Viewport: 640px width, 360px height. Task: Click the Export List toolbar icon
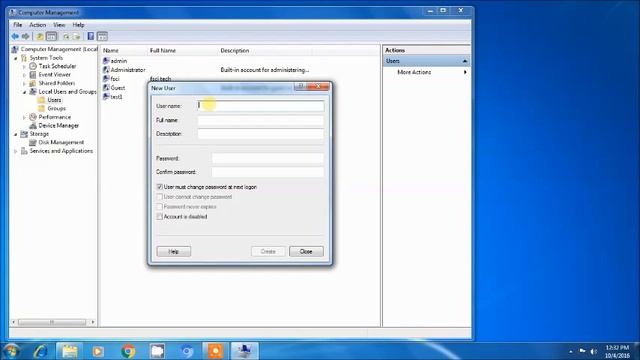pos(76,36)
